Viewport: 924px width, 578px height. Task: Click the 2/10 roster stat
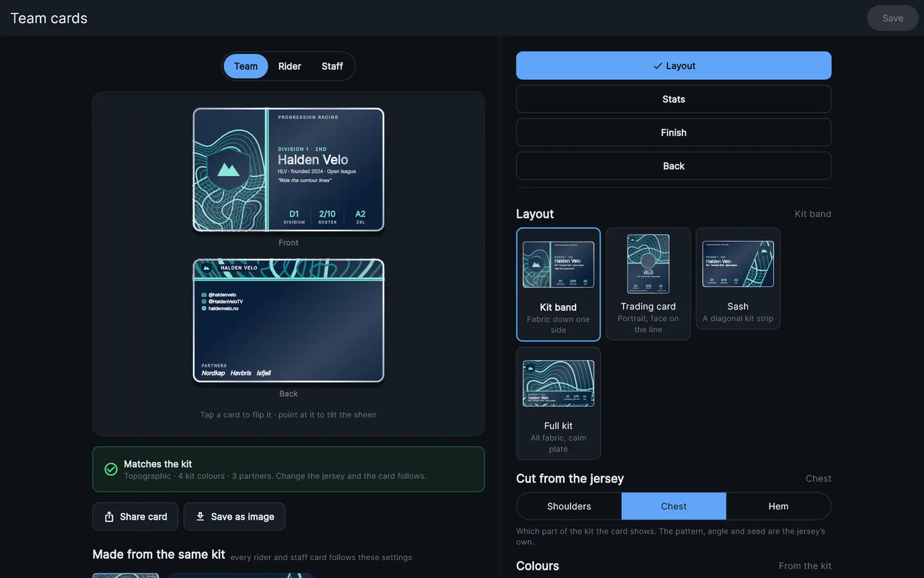[x=327, y=216]
